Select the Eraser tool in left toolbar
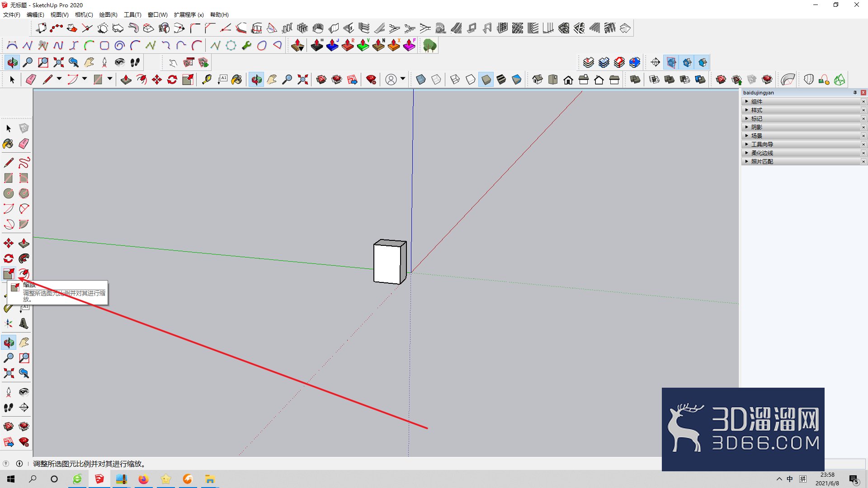The height and width of the screenshot is (488, 868). click(24, 144)
